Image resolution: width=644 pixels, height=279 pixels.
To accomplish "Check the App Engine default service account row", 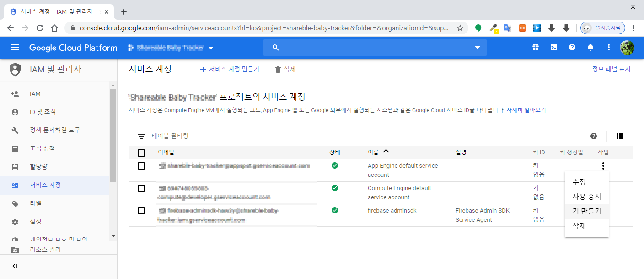I will (141, 166).
